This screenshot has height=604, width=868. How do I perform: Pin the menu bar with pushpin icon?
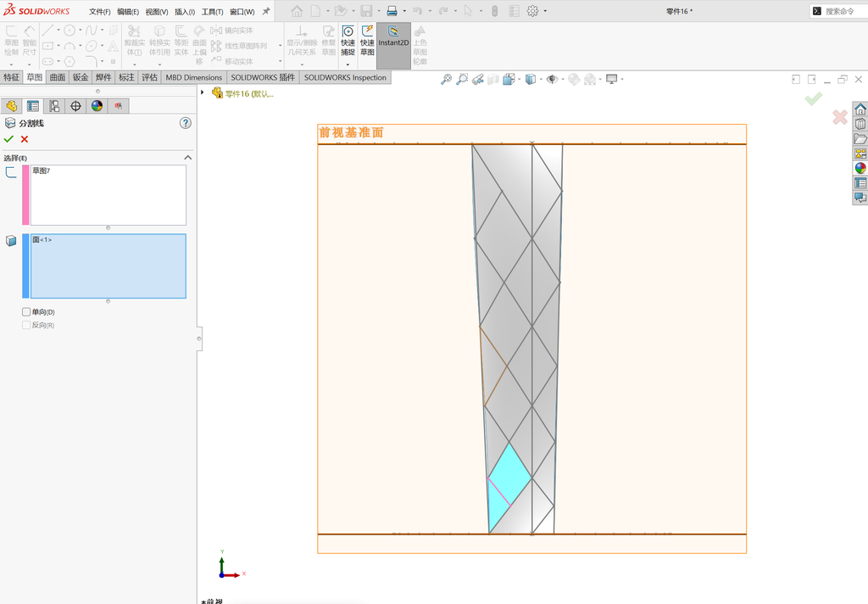266,11
